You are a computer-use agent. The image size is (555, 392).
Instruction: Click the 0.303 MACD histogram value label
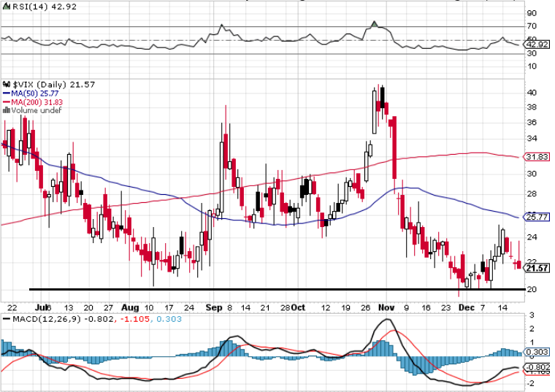537,352
